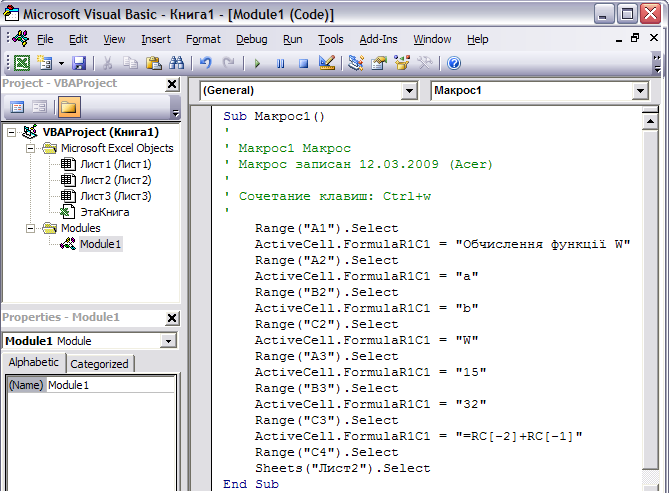The image size is (669, 493).
Task: Click the Cut scissors icon
Action: (x=108, y=63)
